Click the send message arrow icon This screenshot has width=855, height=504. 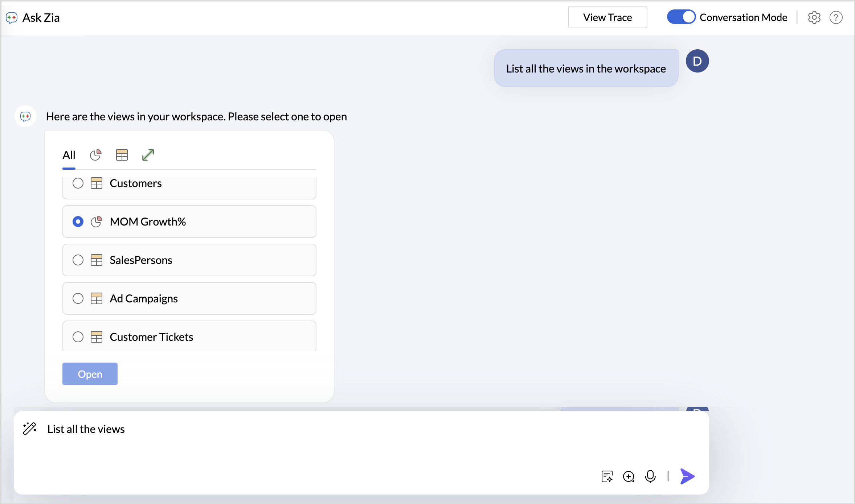pyautogui.click(x=687, y=476)
